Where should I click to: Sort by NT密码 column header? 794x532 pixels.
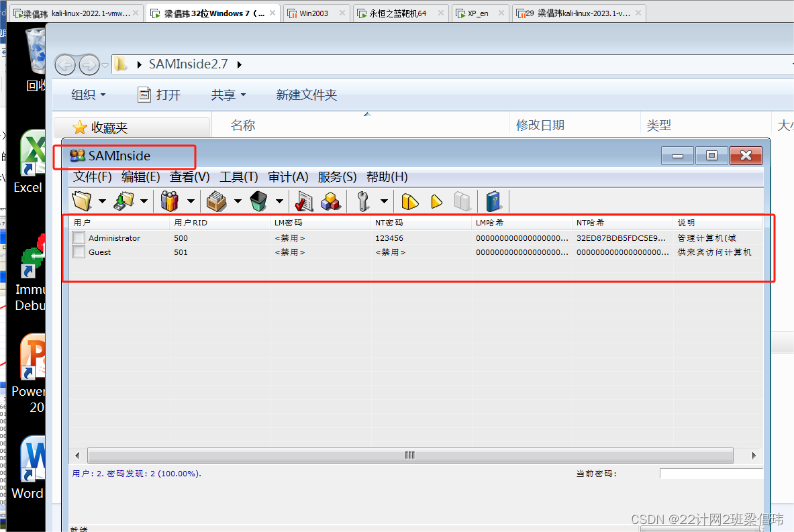pyautogui.click(x=421, y=223)
